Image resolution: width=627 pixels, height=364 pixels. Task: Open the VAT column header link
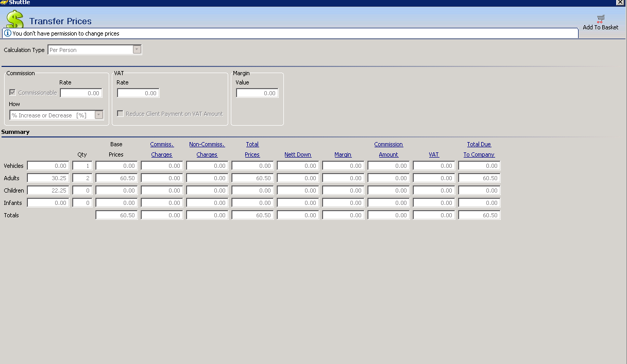(x=434, y=154)
